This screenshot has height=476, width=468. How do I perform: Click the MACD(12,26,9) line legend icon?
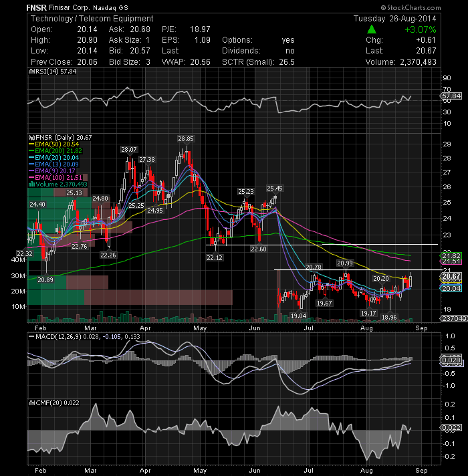pos(31,337)
